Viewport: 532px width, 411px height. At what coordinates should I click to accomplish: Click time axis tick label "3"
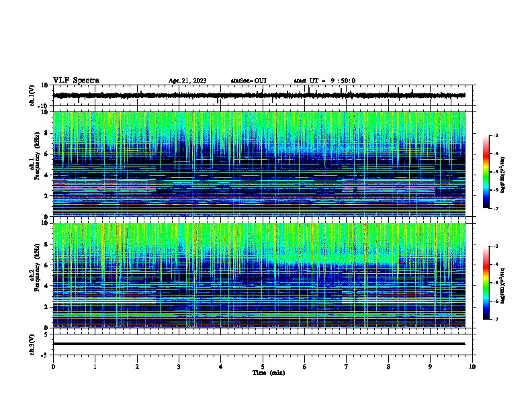click(x=179, y=367)
